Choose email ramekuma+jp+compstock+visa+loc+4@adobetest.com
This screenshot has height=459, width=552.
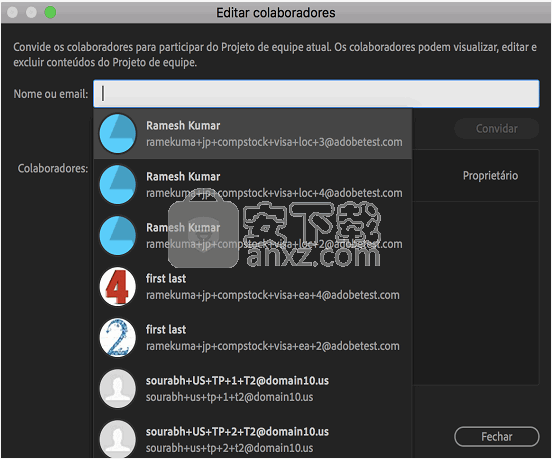[274, 193]
